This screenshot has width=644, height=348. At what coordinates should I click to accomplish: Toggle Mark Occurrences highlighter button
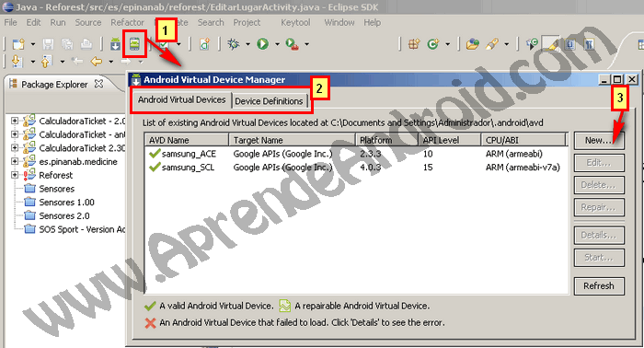click(x=551, y=44)
